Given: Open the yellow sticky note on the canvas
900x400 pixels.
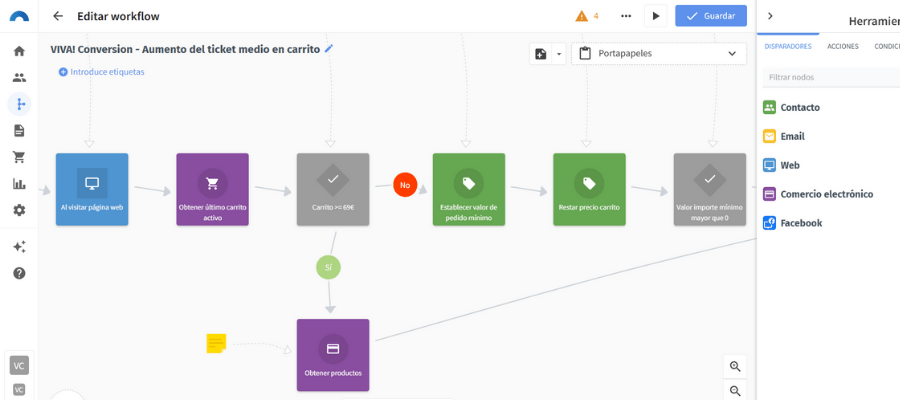Looking at the screenshot, I should point(216,343).
